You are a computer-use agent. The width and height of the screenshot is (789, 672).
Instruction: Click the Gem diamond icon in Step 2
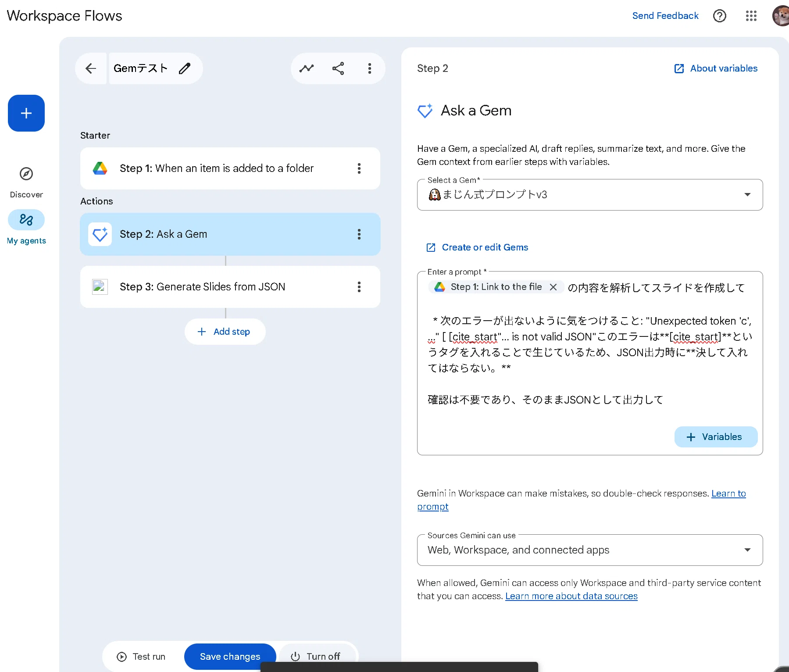(100, 234)
